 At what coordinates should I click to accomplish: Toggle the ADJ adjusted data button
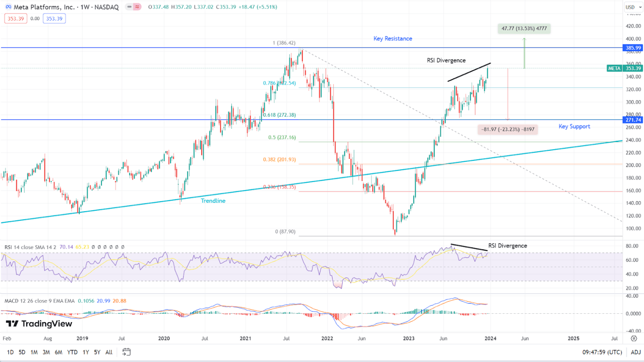[x=636, y=352]
